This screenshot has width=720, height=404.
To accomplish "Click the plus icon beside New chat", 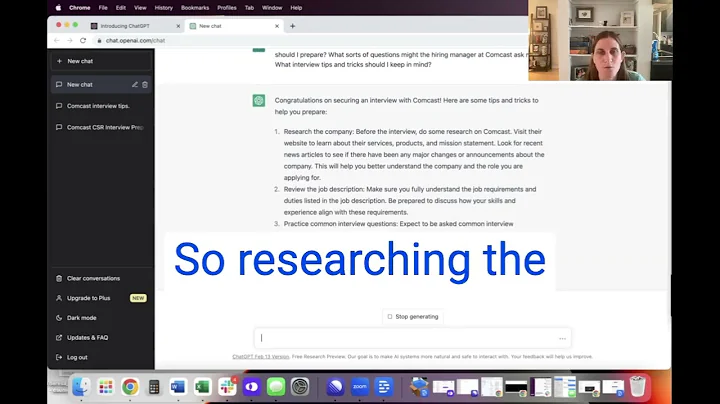I will pos(59,61).
